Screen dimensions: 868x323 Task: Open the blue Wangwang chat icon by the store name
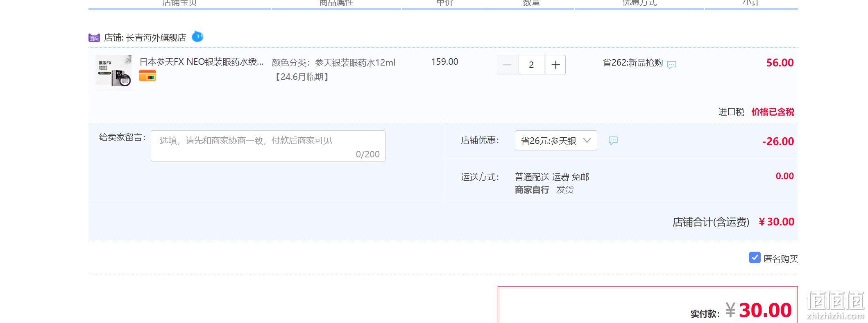click(197, 36)
